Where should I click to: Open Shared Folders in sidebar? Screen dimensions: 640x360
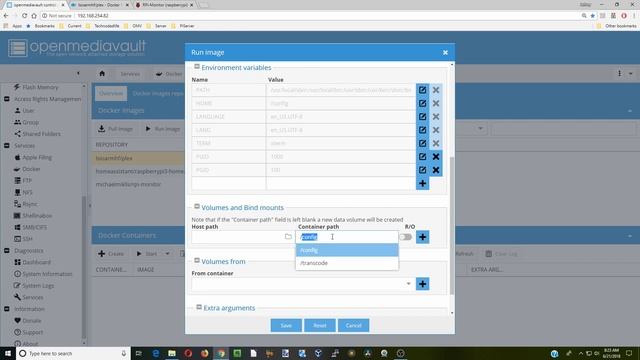[x=41, y=134]
